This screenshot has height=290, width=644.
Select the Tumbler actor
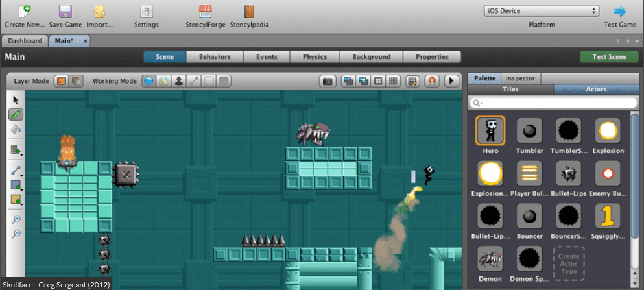tap(529, 131)
